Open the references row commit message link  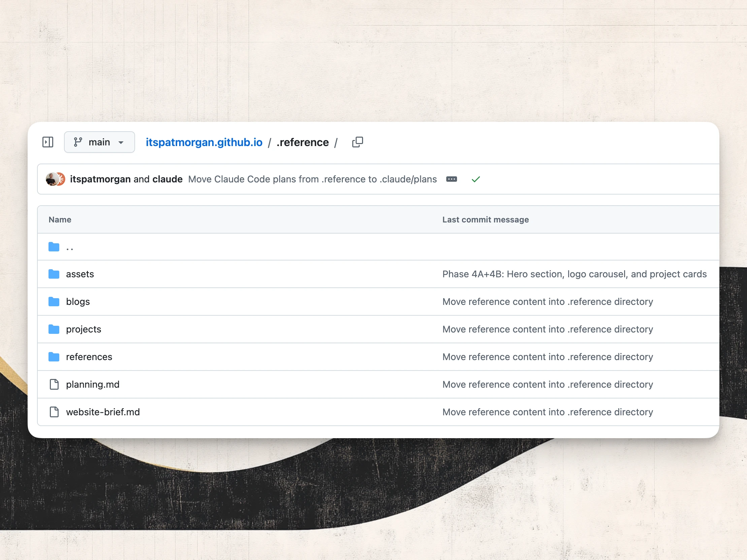(x=548, y=357)
